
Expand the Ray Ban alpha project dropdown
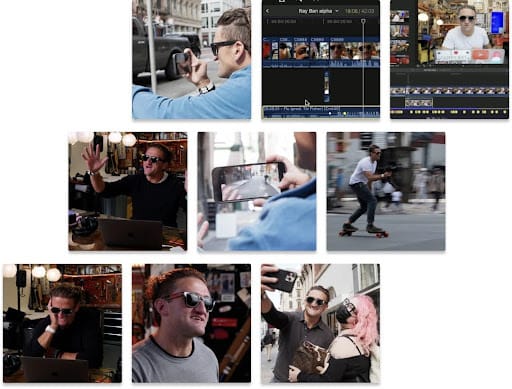337,11
